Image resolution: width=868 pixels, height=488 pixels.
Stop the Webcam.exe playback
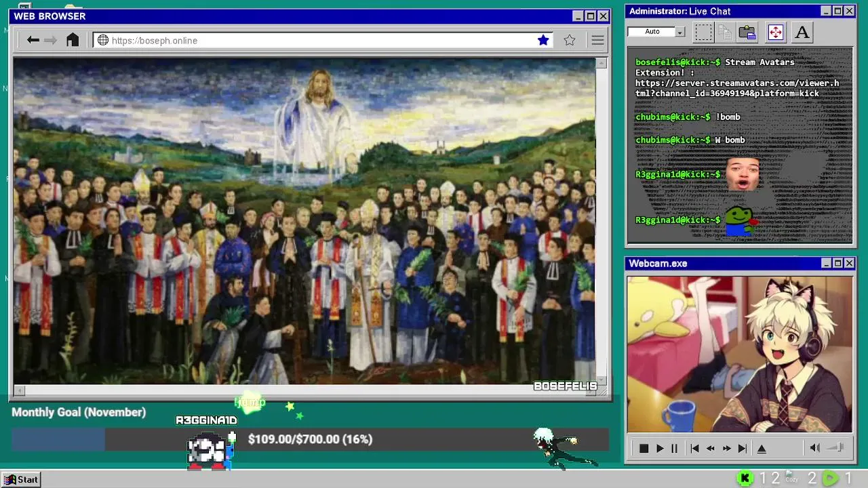click(644, 448)
